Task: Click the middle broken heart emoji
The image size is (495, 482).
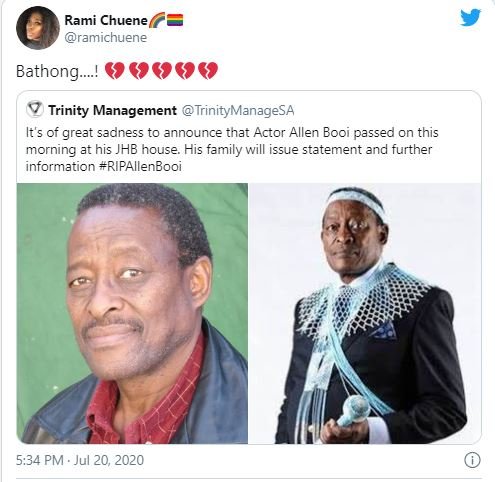Action: [x=161, y=71]
